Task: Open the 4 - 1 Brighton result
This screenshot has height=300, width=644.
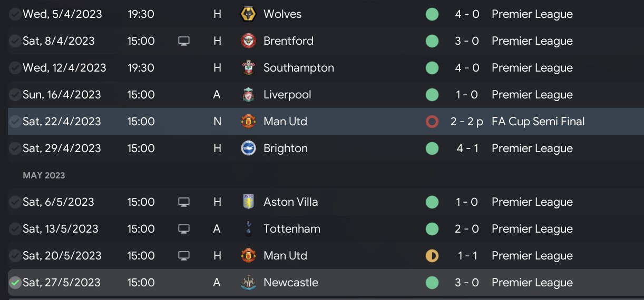Action: tap(467, 148)
